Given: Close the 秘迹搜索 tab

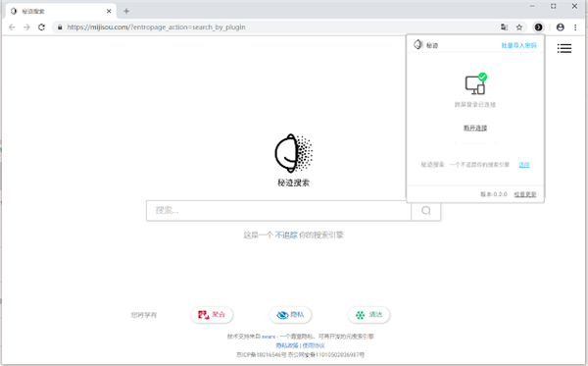Looking at the screenshot, I should coord(109,11).
